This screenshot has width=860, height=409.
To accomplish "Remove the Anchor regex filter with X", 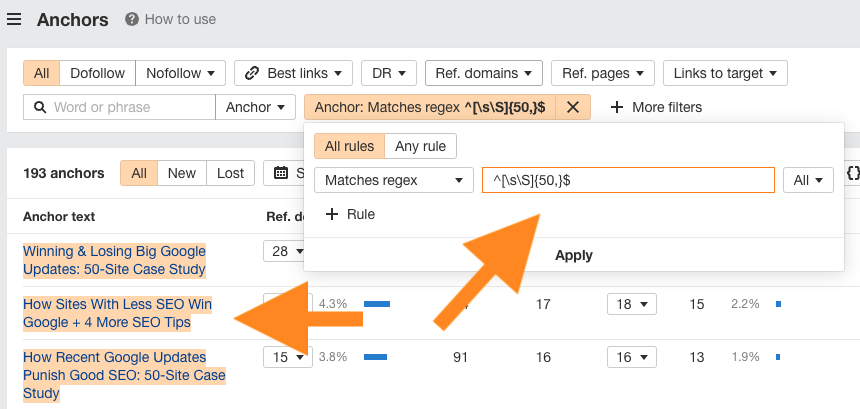I will [573, 107].
